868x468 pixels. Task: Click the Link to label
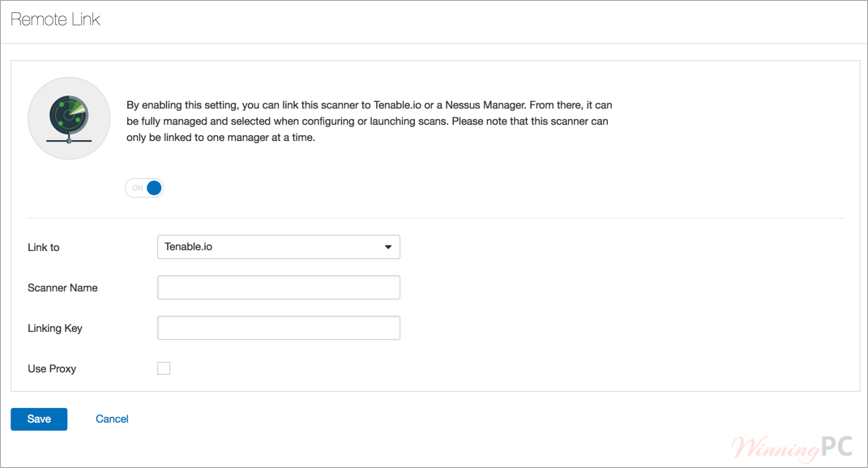pos(44,247)
